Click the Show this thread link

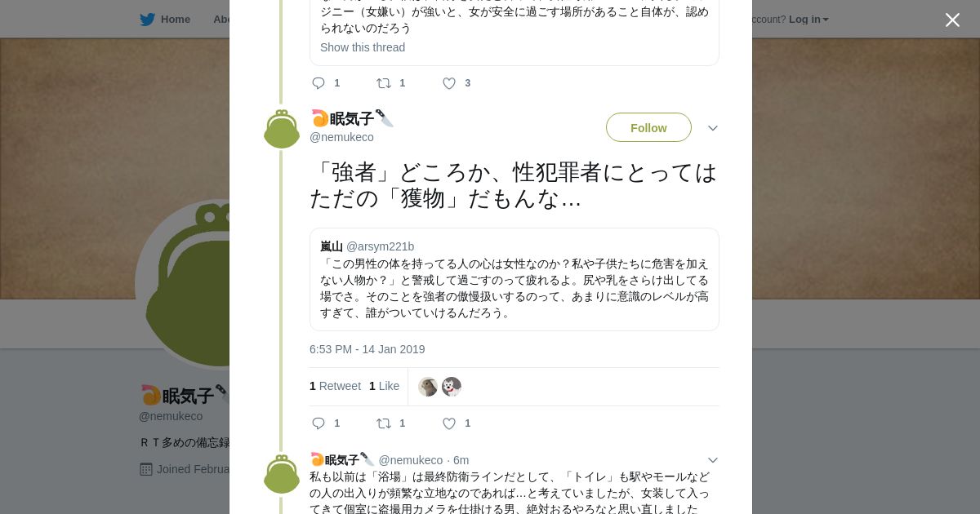pos(363,47)
